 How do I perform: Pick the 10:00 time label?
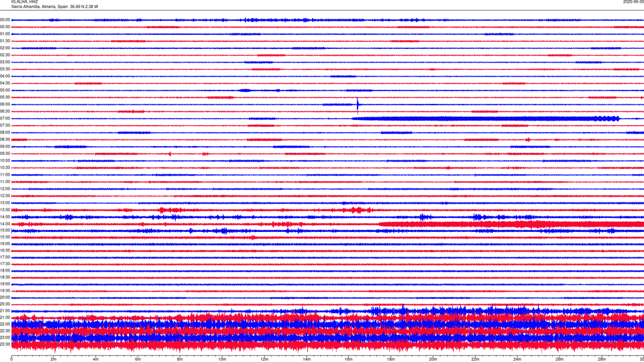tap(5, 161)
